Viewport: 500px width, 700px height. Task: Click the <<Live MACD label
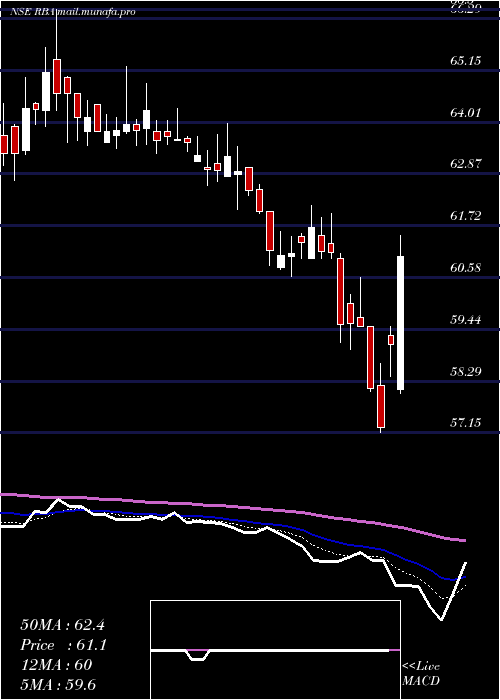click(x=421, y=674)
